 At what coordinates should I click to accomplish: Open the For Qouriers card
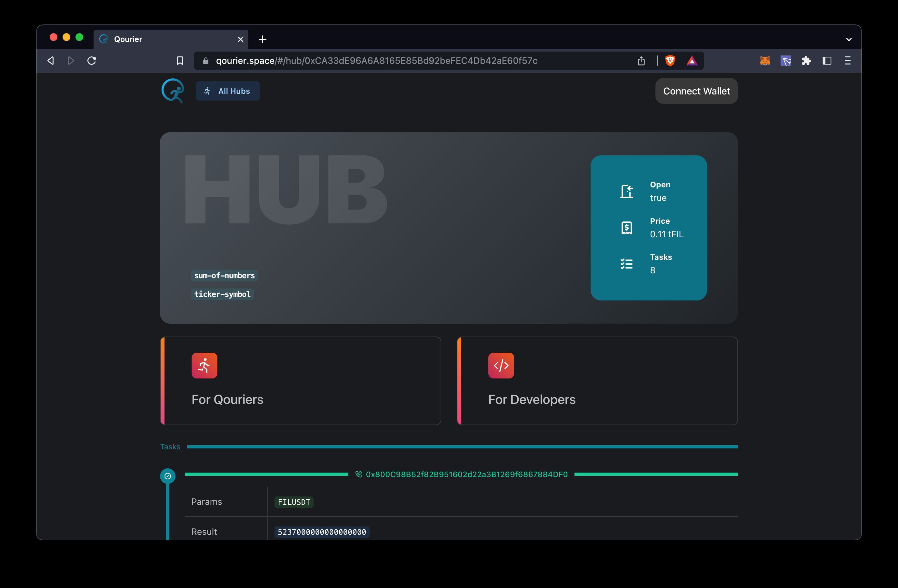pyautogui.click(x=301, y=381)
